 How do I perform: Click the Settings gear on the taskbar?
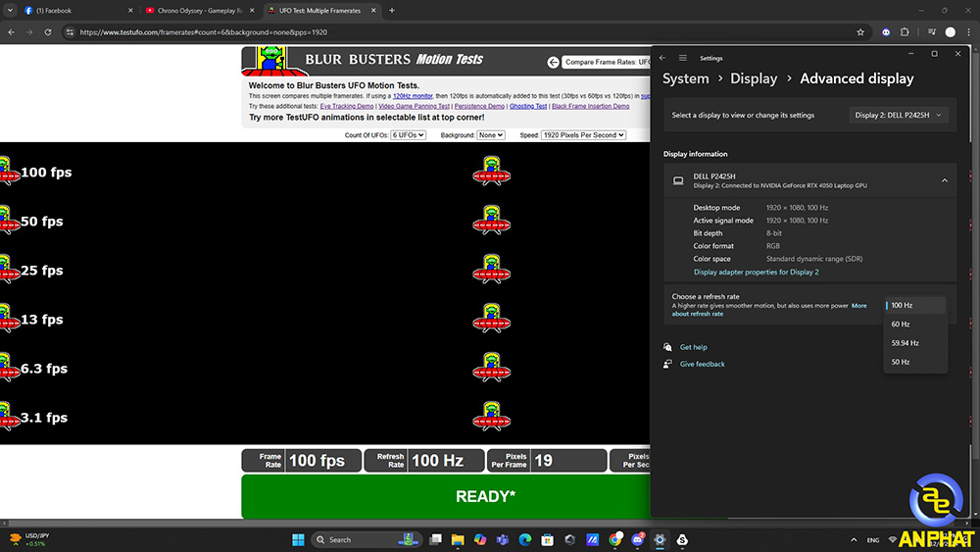[660, 539]
